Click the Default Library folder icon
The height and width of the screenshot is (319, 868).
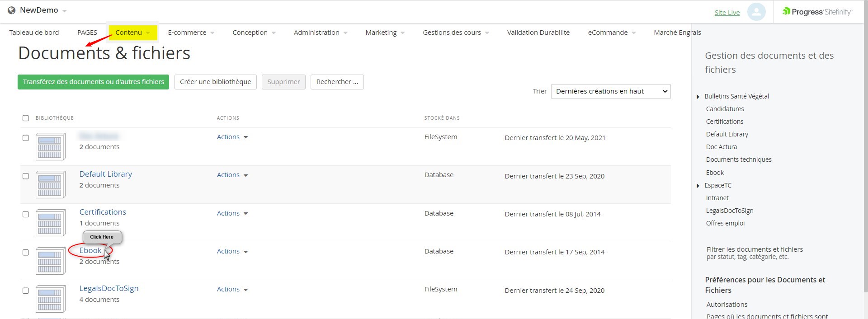pos(50,184)
